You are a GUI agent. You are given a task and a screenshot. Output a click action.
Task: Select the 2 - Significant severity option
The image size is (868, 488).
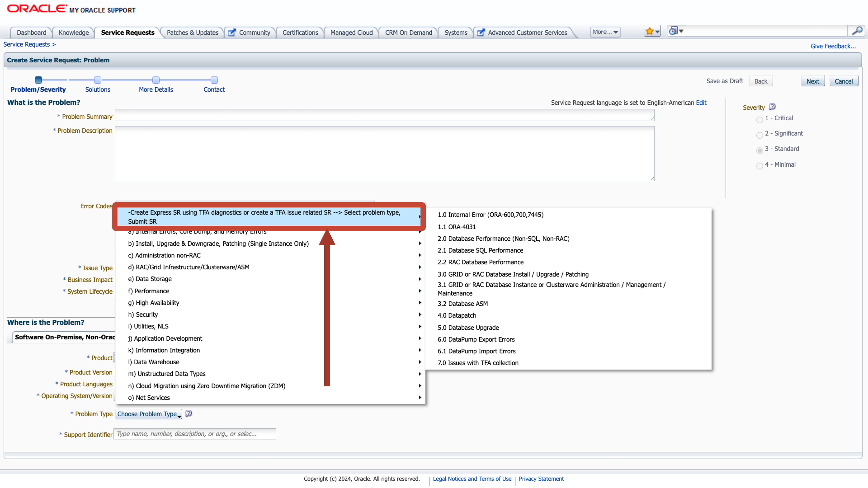(x=760, y=135)
